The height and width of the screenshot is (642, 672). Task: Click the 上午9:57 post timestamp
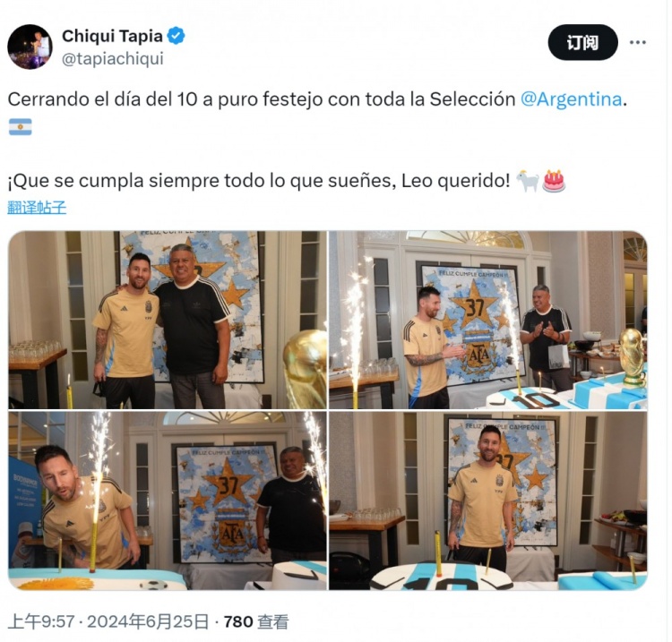(x=41, y=621)
